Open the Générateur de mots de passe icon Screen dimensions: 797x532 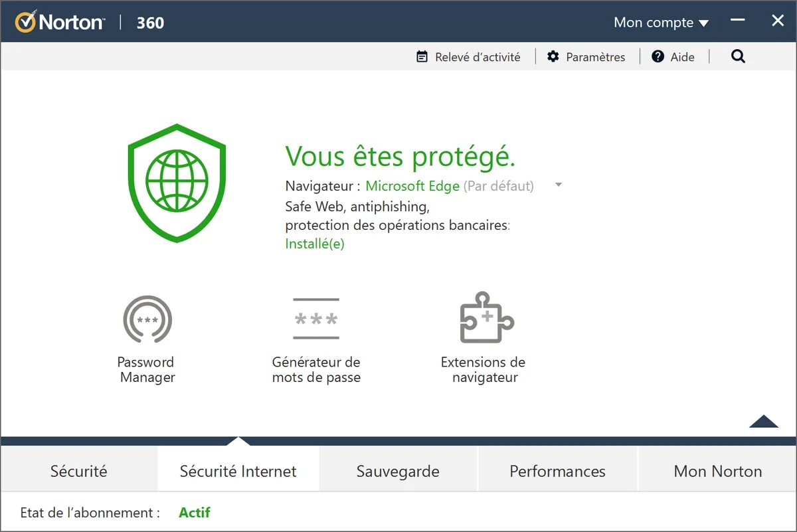316,319
